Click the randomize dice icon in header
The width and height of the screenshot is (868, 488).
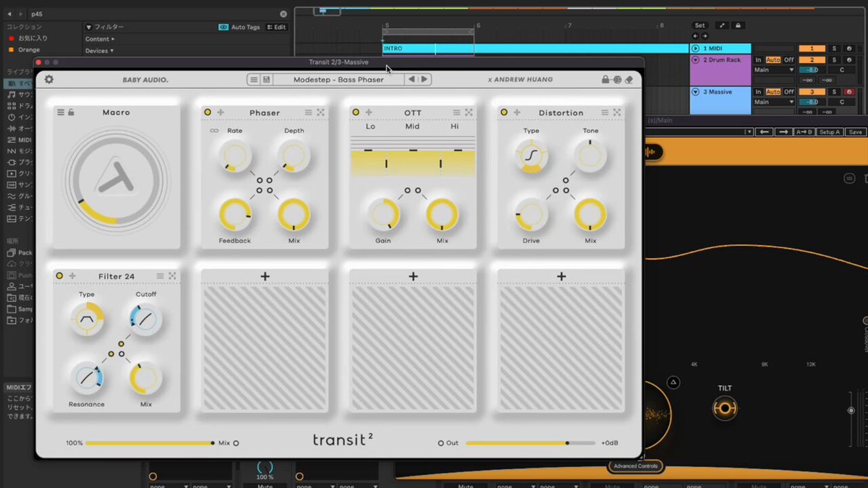[x=617, y=80]
